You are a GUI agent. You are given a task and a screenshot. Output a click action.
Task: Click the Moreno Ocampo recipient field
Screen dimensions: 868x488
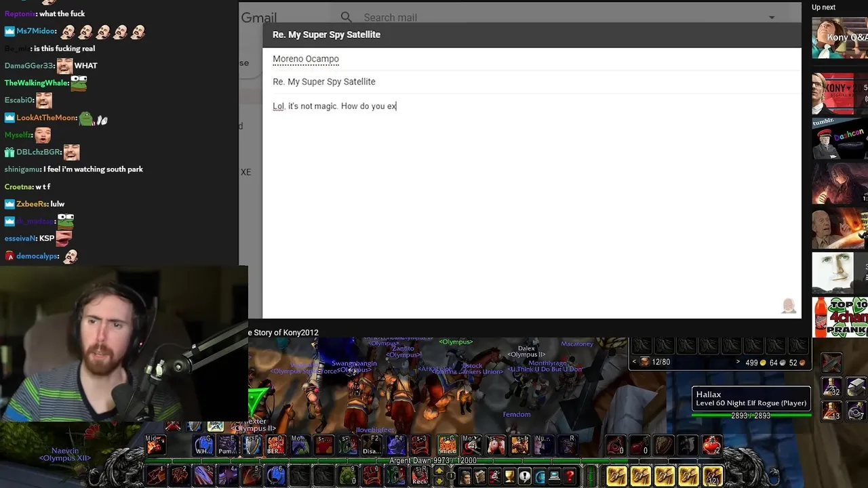532,59
